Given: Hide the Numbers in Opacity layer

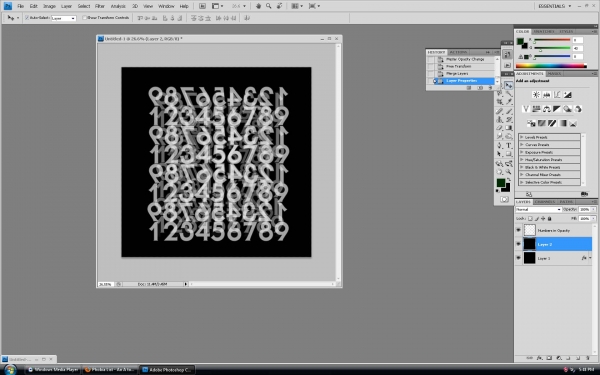Looking at the screenshot, I should [x=518, y=230].
